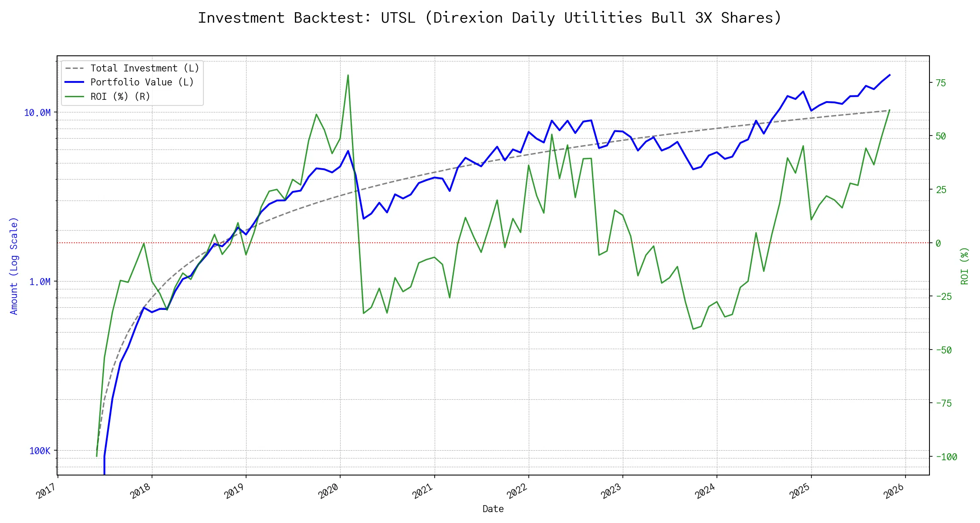
Task: Click the Portfolio Value legend entry
Action: [x=142, y=82]
